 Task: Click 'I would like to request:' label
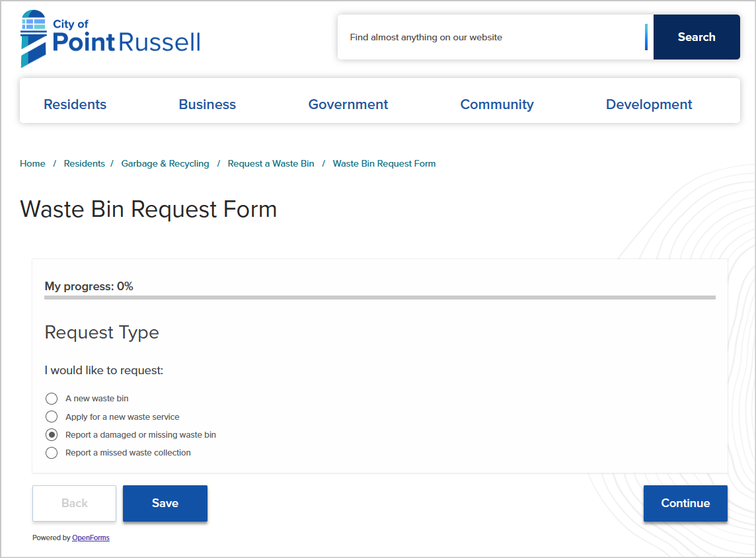(104, 370)
